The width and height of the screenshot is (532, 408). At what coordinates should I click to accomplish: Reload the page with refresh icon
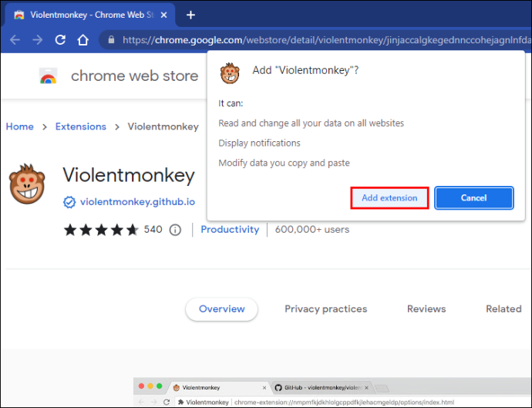(60, 40)
